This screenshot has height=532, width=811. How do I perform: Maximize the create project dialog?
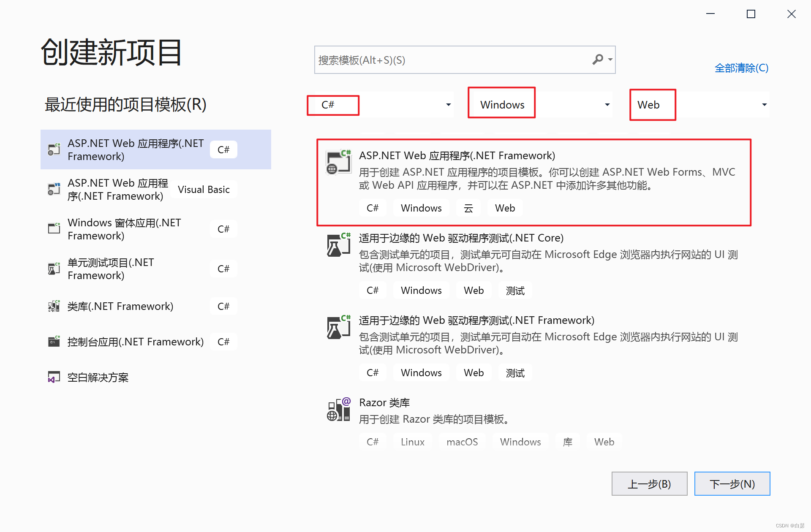751,14
